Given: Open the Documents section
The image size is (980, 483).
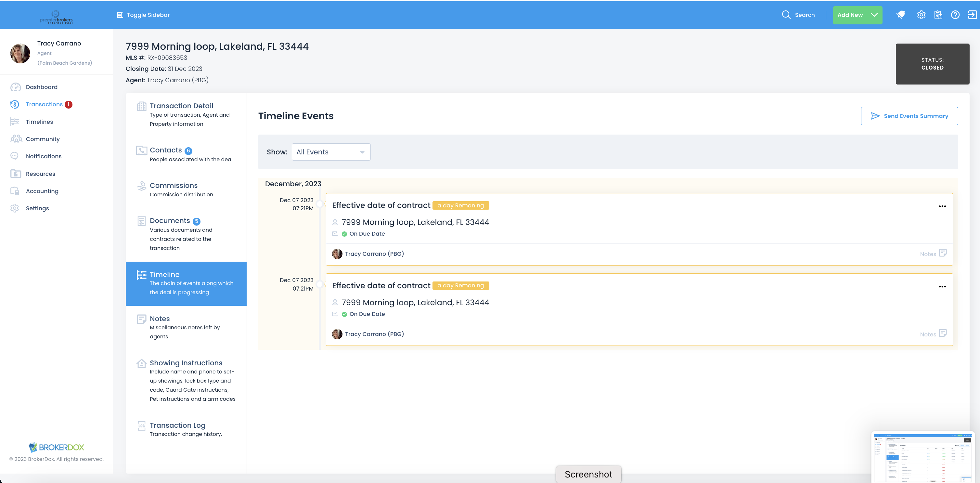Looking at the screenshot, I should (x=186, y=234).
